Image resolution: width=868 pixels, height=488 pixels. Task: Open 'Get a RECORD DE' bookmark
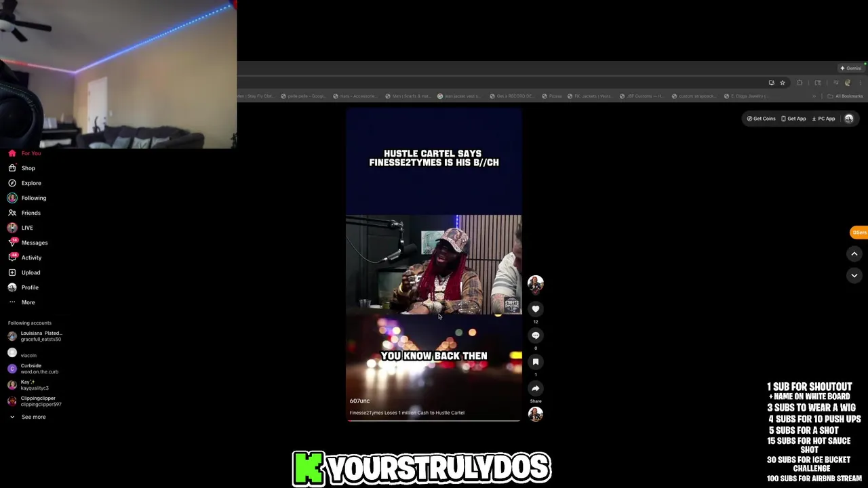(x=513, y=96)
